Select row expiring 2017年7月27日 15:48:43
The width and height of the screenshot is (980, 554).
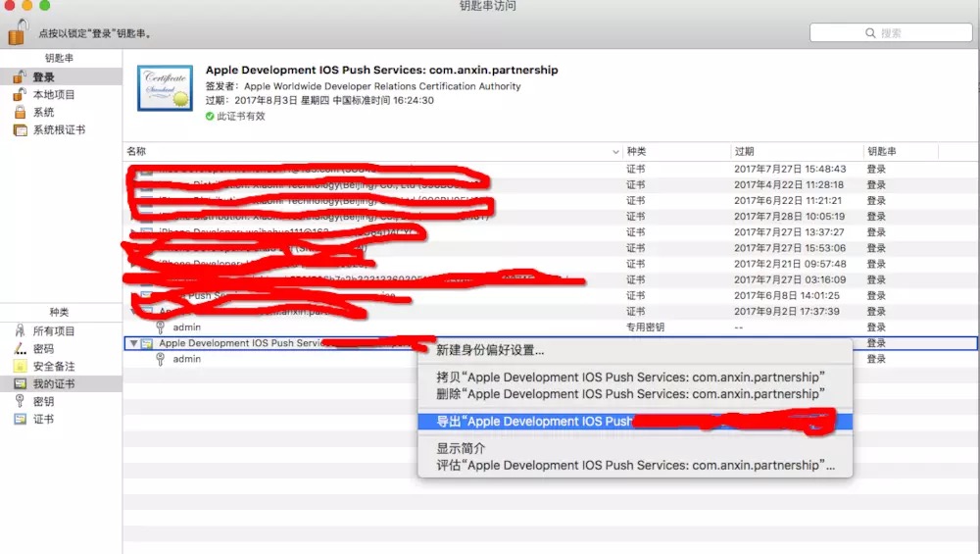[550, 169]
